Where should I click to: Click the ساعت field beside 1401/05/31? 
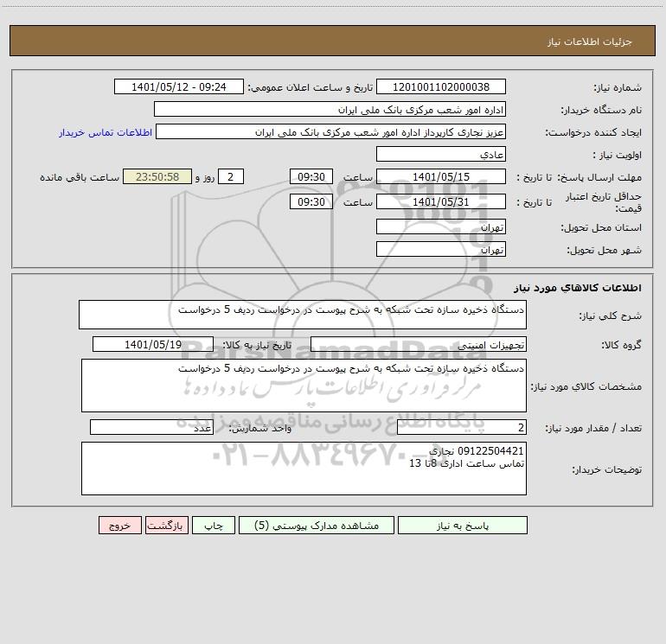pyautogui.click(x=311, y=201)
